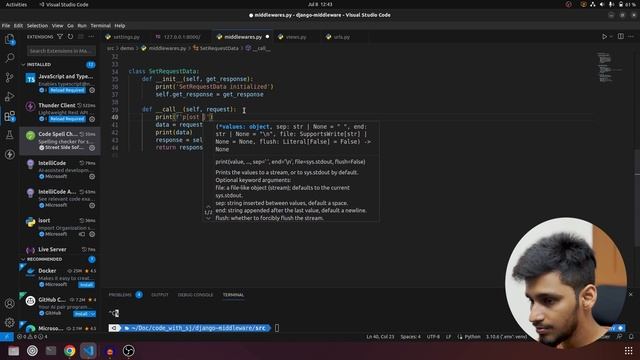Show previous signature in the hint popup

tap(208, 206)
